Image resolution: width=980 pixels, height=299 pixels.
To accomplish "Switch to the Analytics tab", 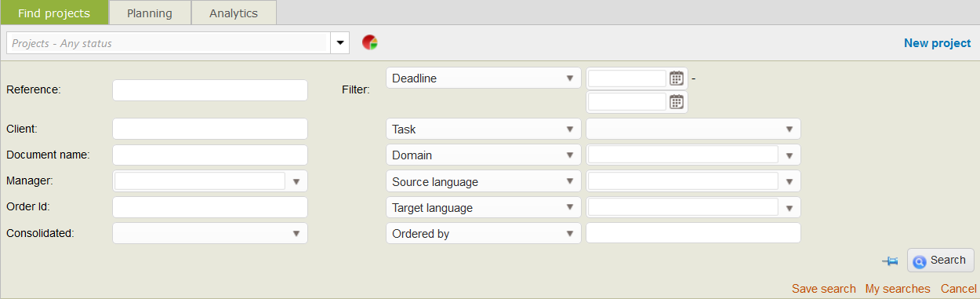I will tap(234, 13).
